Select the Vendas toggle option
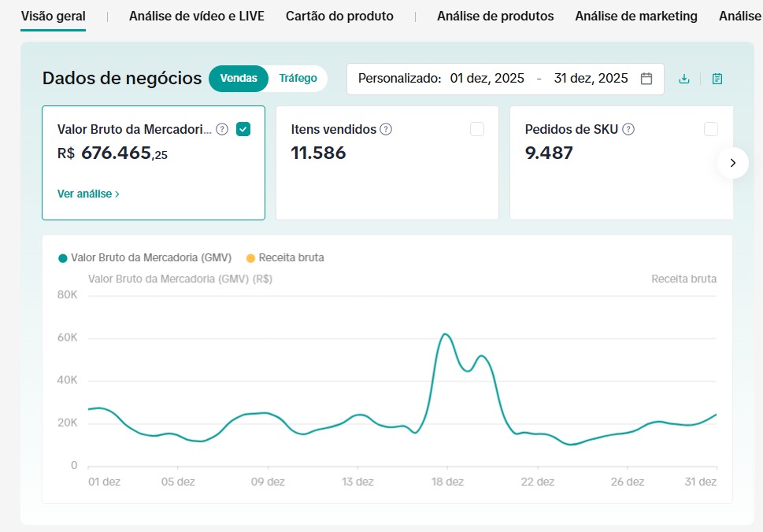Image resolution: width=763 pixels, height=532 pixels. (x=239, y=79)
